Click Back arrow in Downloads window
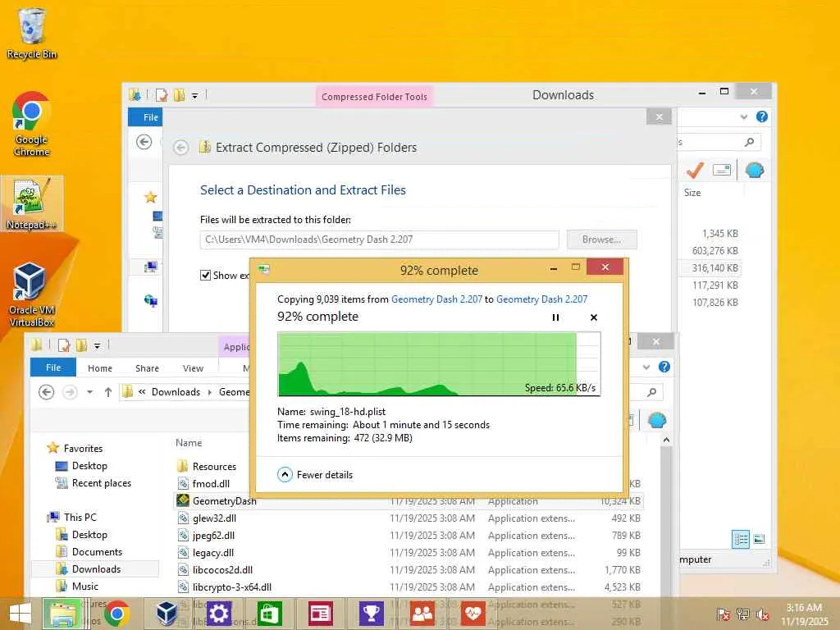This screenshot has height=630, width=840. coord(144,142)
